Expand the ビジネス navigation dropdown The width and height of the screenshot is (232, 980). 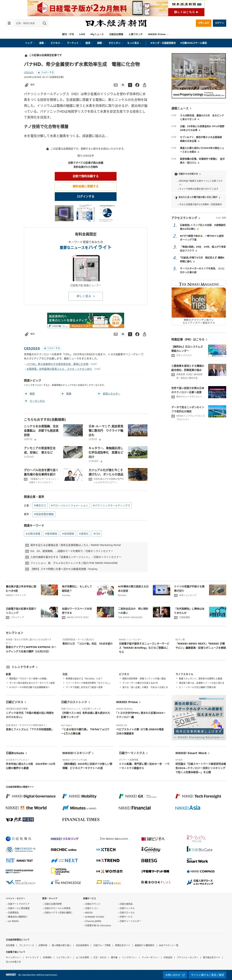tap(57, 43)
